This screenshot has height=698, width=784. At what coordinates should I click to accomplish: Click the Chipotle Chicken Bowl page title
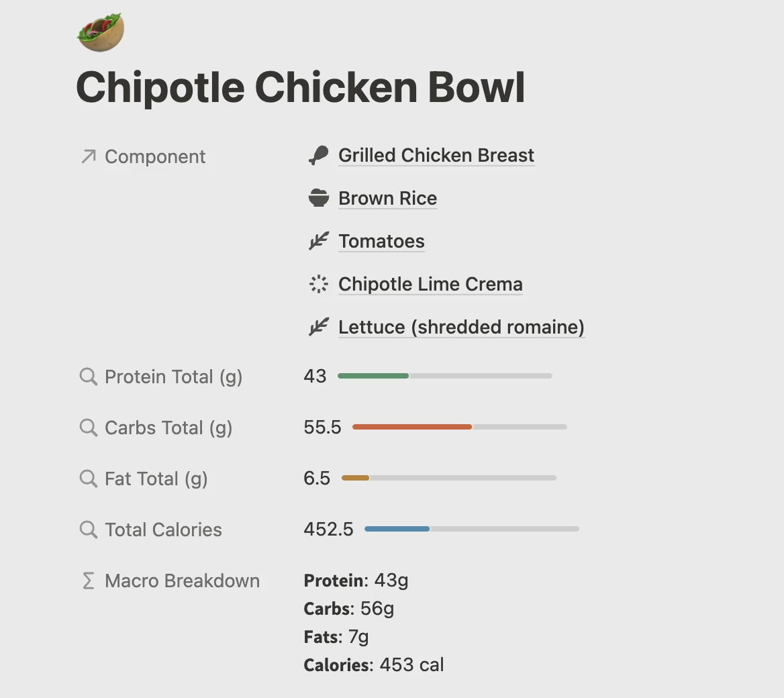pos(300,88)
